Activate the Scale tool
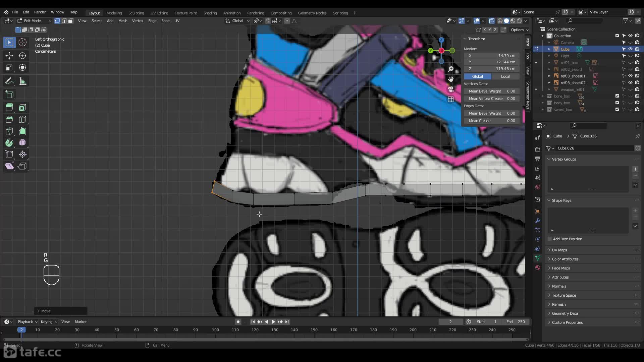Image resolution: width=644 pixels, height=362 pixels. pos(9,67)
